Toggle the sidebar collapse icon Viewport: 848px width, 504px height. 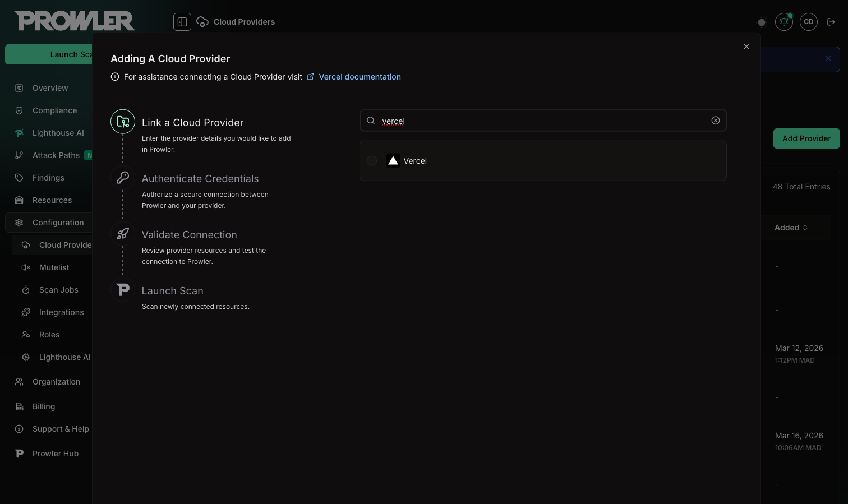click(182, 22)
